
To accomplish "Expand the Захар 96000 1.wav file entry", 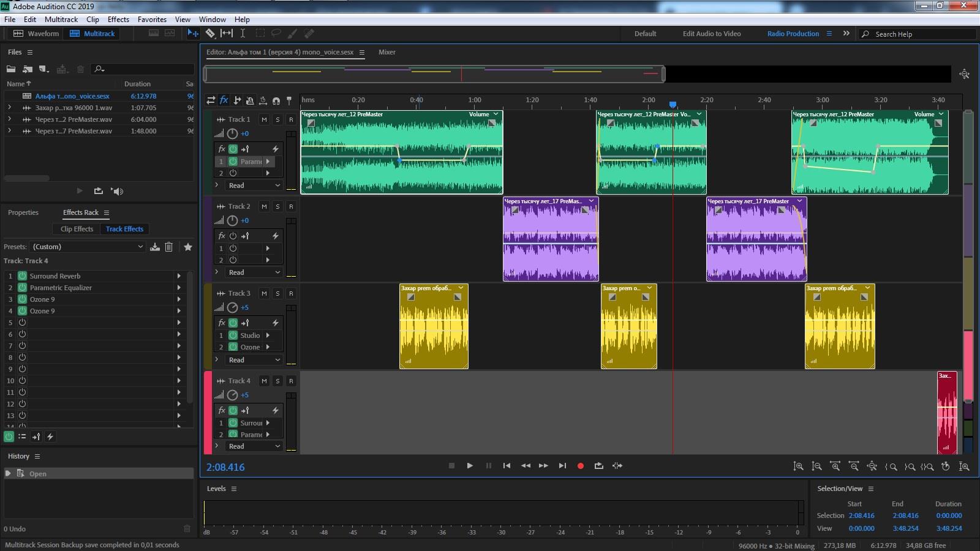I will (9, 108).
